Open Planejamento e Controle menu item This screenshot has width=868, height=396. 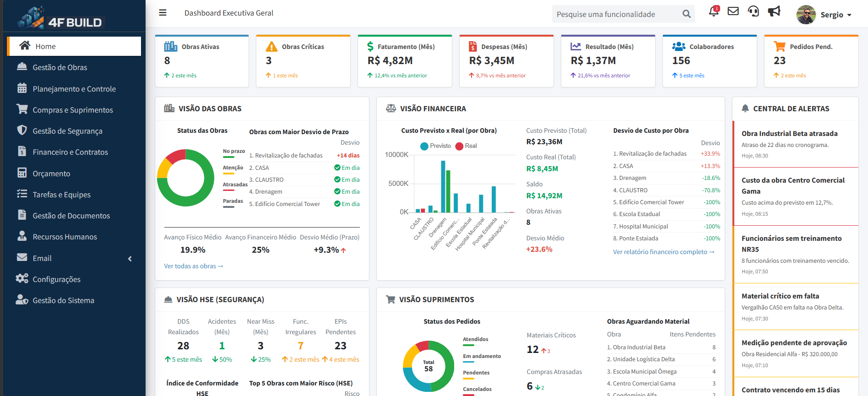pyautogui.click(x=74, y=89)
